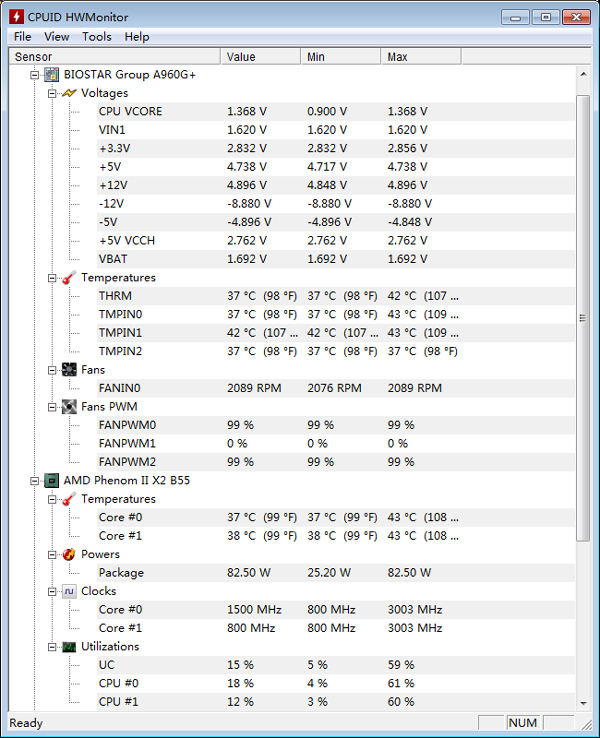Collapse the Fans tree node
This screenshot has width=600, height=738.
click(52, 370)
